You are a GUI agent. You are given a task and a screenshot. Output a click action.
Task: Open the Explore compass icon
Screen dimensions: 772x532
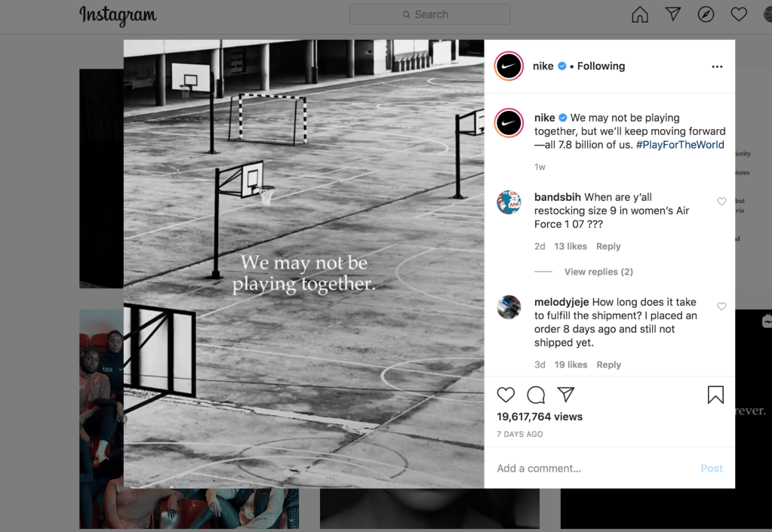tap(706, 14)
